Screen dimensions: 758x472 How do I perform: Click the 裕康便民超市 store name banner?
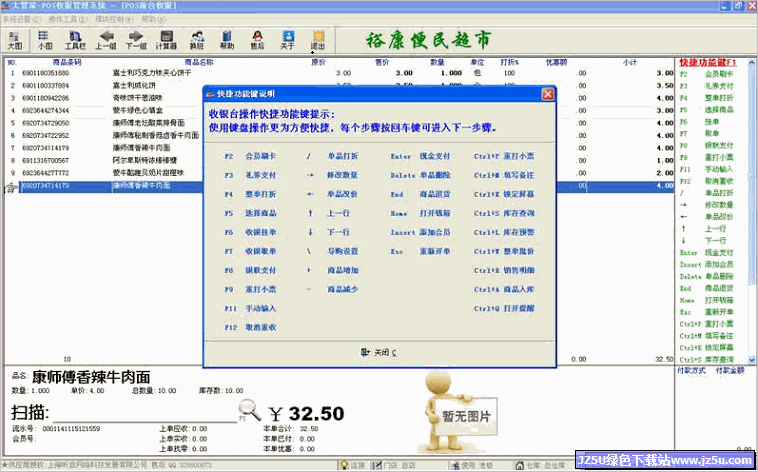[x=428, y=40]
